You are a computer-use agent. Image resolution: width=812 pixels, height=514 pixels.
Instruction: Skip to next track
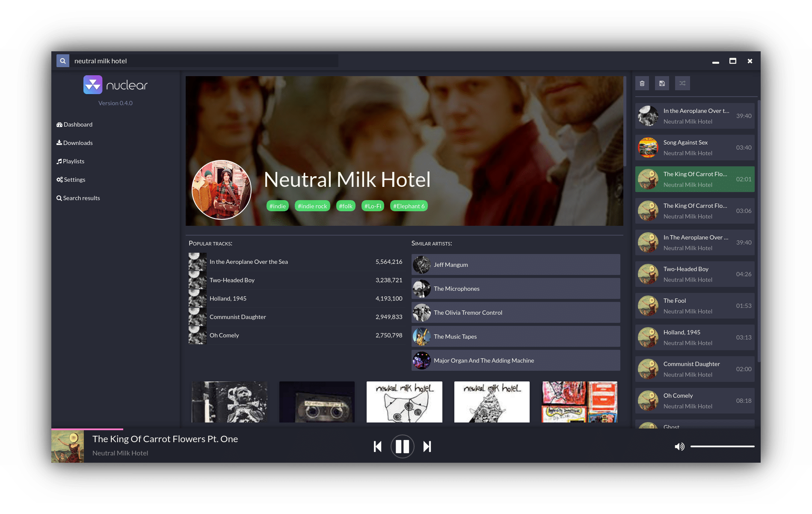coord(427,446)
